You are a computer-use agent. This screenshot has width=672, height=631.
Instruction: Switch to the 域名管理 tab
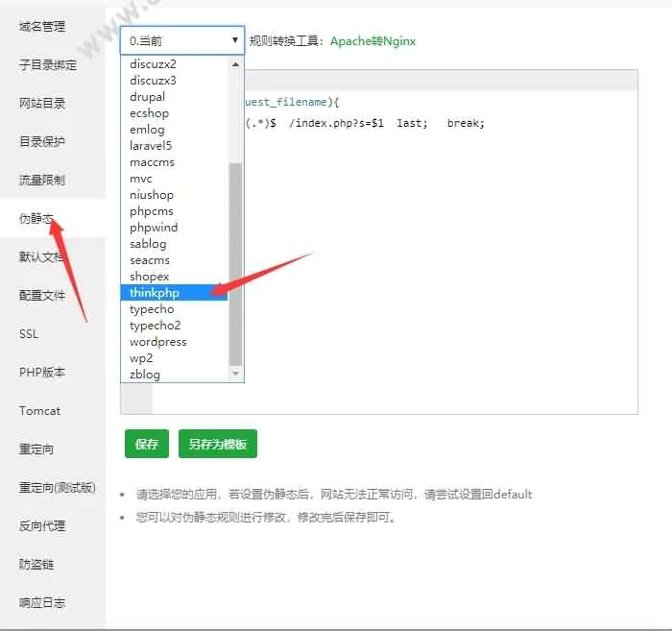[42, 27]
